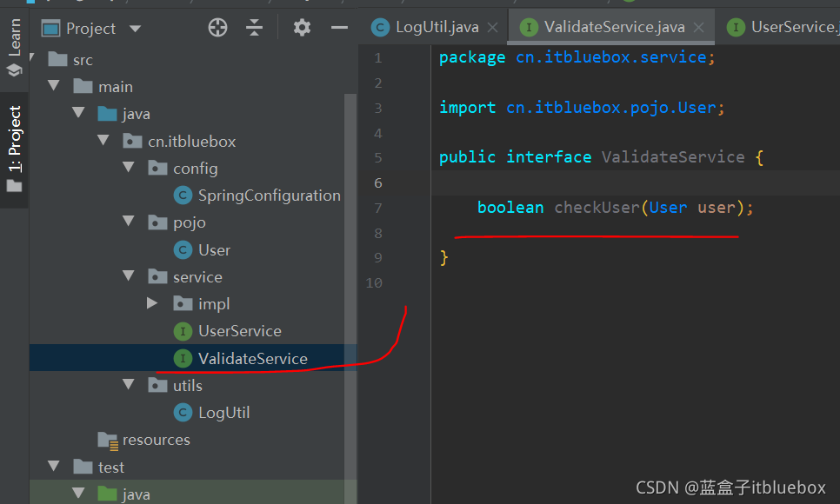Click the resources folder icon
This screenshot has width=840, height=504.
coord(108,441)
